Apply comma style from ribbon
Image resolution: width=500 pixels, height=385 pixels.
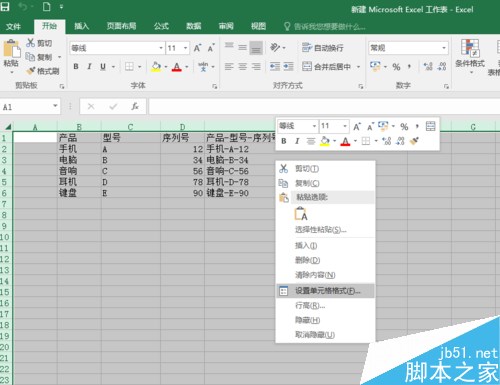point(409,67)
